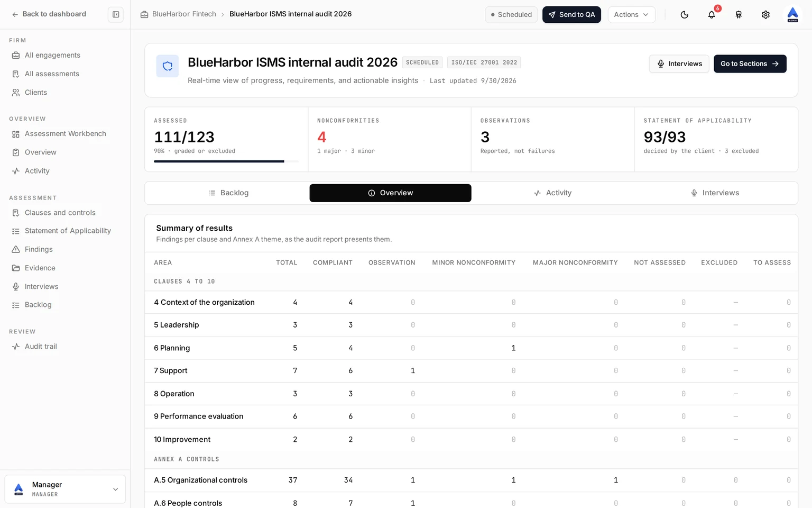Screen dimensions: 812x508
Task: Select the Overview tab
Action: click(x=390, y=193)
